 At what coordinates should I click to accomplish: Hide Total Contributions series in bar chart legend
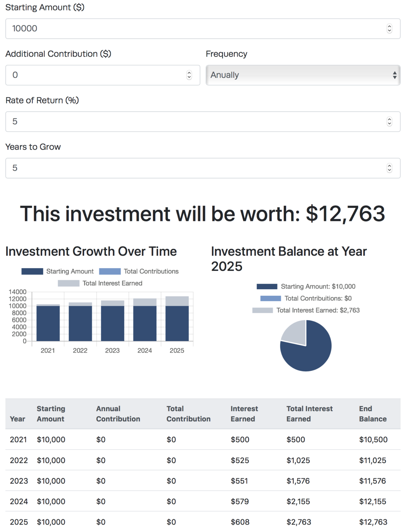139,271
